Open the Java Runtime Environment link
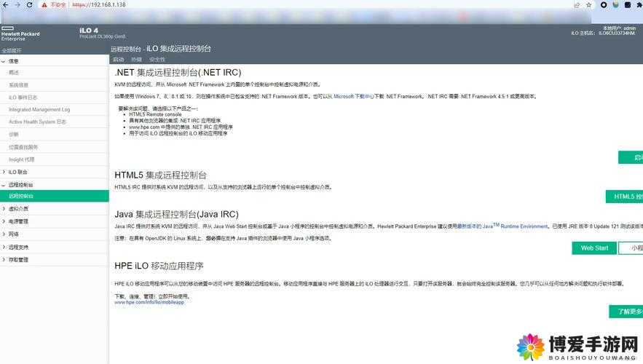The width and height of the screenshot is (643, 364). click(x=502, y=226)
